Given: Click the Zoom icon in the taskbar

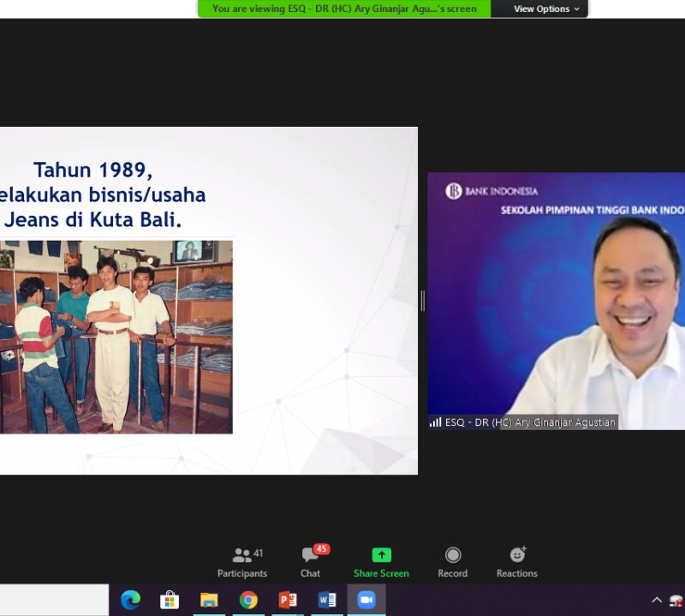Looking at the screenshot, I should pyautogui.click(x=366, y=600).
